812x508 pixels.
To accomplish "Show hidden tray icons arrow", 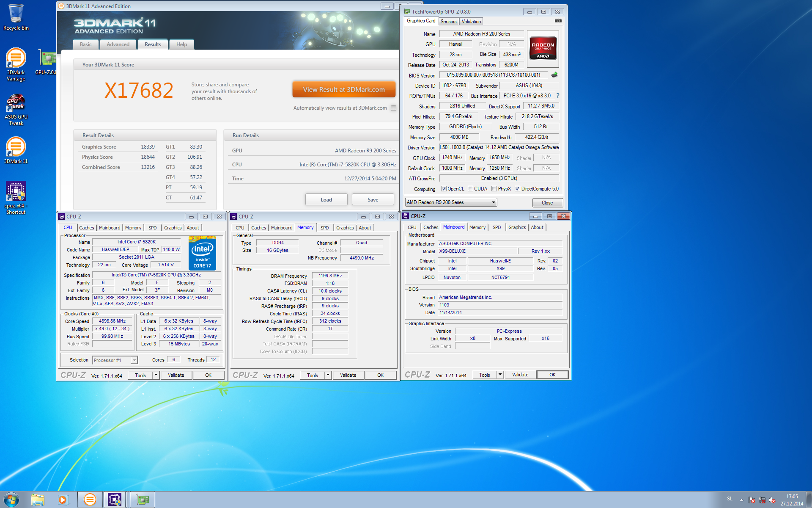I will (741, 500).
